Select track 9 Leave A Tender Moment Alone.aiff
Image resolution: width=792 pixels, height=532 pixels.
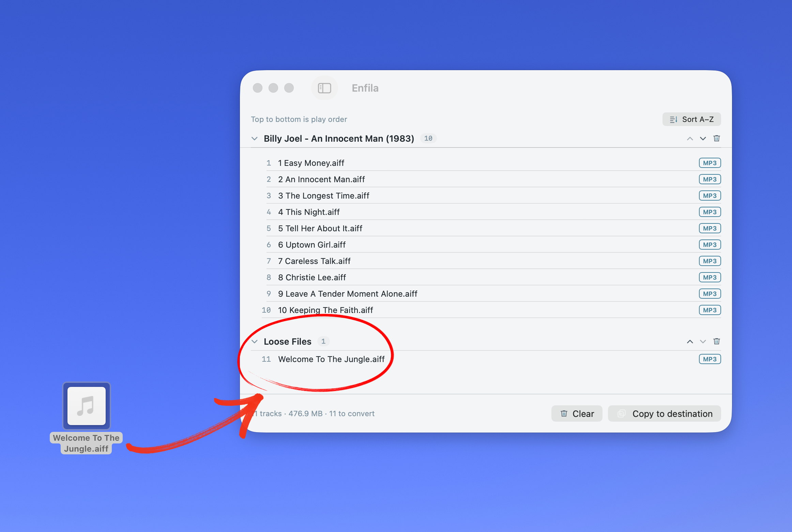coord(491,294)
